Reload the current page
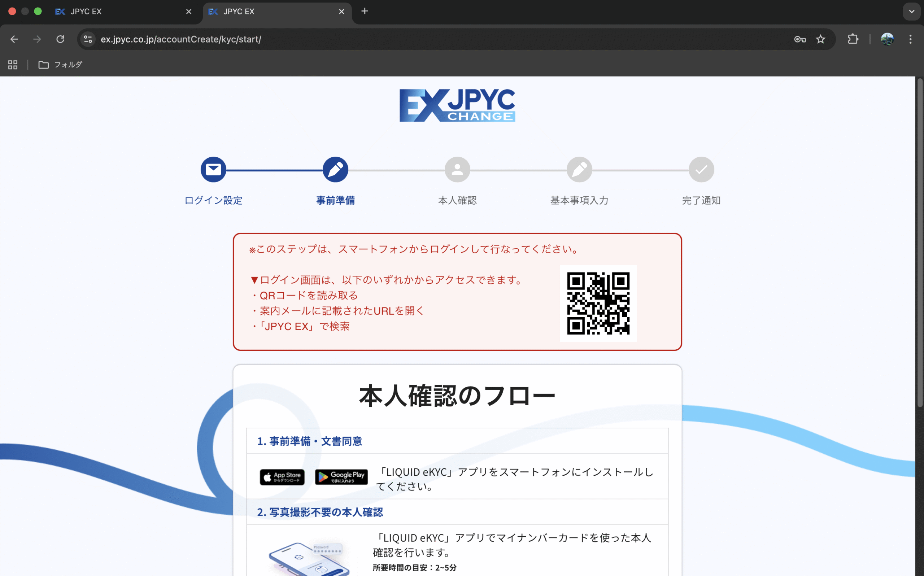The width and height of the screenshot is (924, 576). tap(60, 39)
